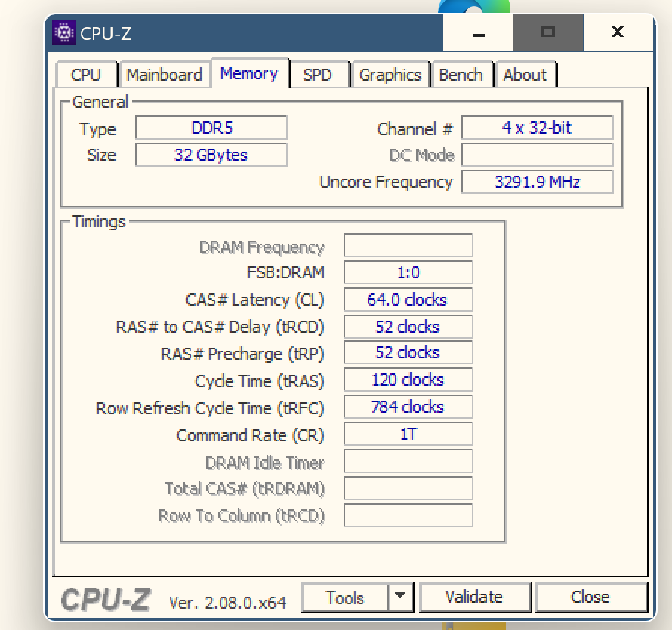
Task: Open the Bench tab
Action: coord(461,75)
